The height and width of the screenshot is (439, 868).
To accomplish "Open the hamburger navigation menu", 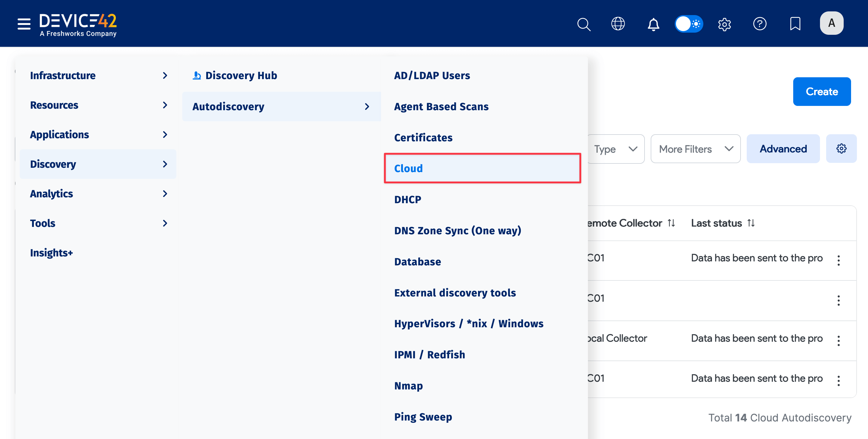I will [x=24, y=24].
